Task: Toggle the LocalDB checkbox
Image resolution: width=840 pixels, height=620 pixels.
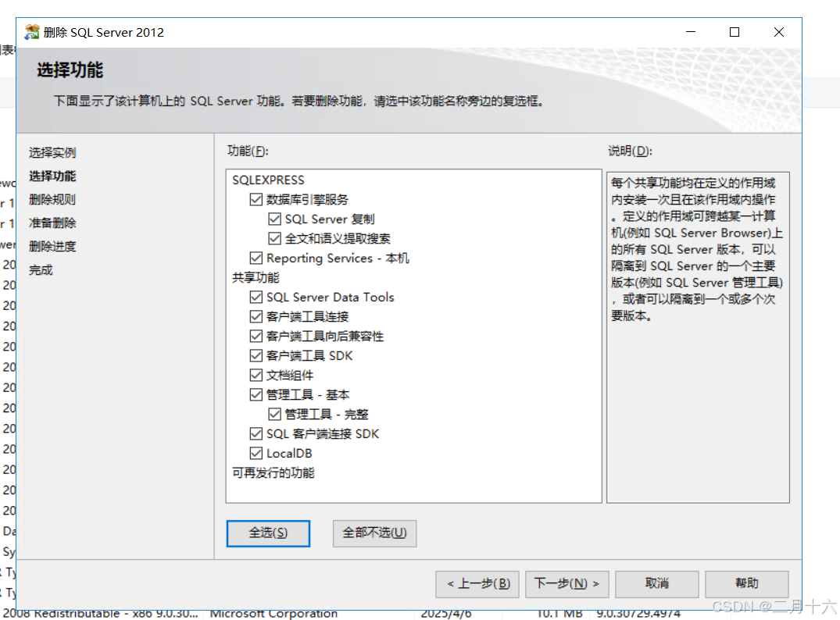Action: pos(256,453)
